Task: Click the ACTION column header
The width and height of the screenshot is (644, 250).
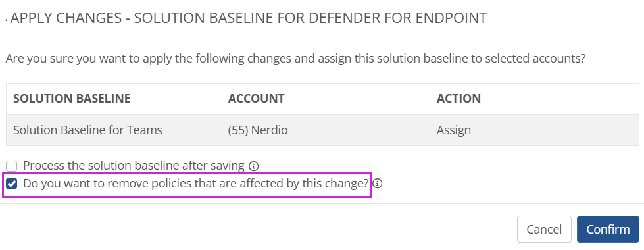Action: [458, 99]
